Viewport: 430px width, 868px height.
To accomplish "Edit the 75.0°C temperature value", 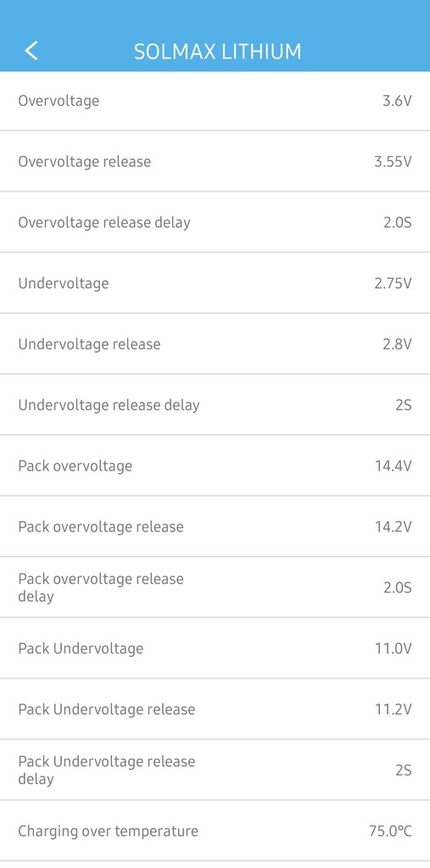I will pos(391,832).
